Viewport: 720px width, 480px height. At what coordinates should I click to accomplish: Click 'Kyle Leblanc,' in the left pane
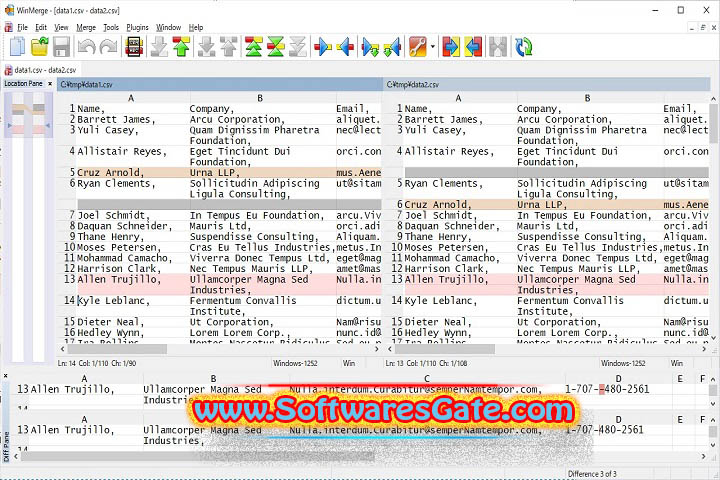pos(113,301)
